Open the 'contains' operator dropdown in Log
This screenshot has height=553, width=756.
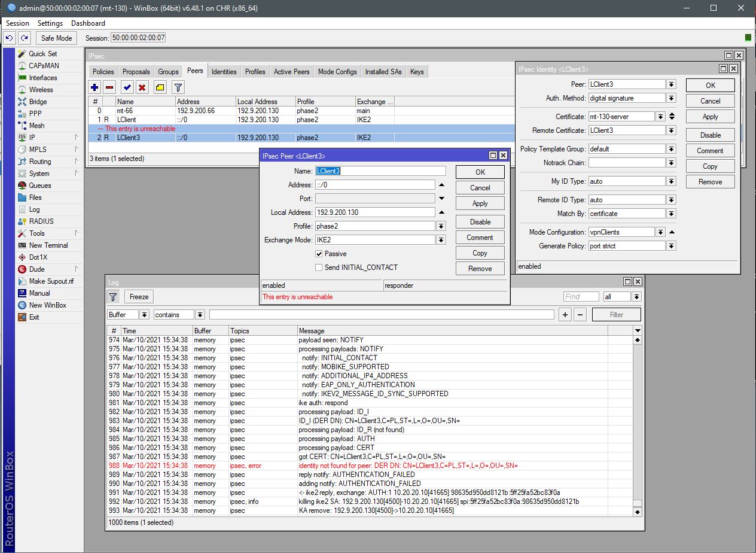point(200,315)
